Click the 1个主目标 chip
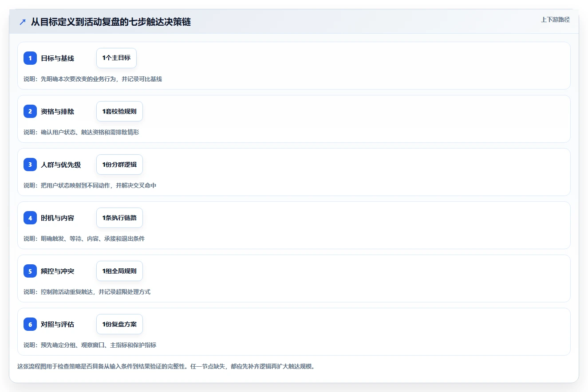Image resolution: width=588 pixels, height=392 pixels. [116, 58]
